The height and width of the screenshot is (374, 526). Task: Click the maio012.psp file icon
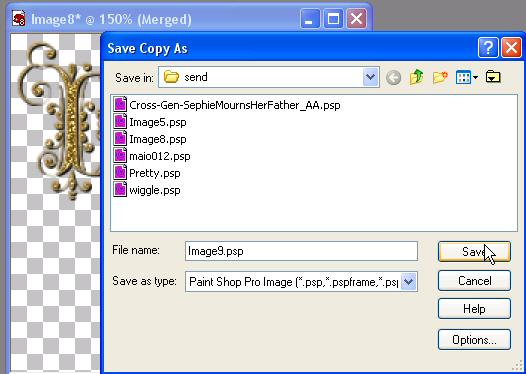point(120,155)
